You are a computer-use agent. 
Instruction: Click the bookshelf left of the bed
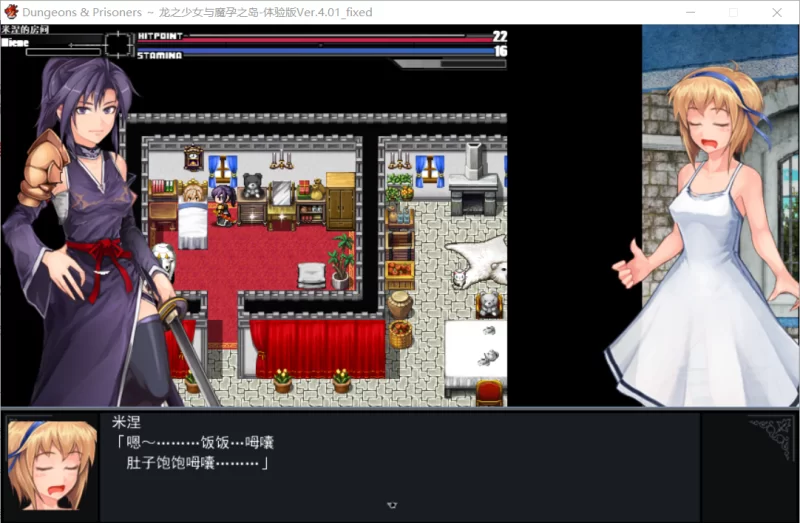[163, 202]
